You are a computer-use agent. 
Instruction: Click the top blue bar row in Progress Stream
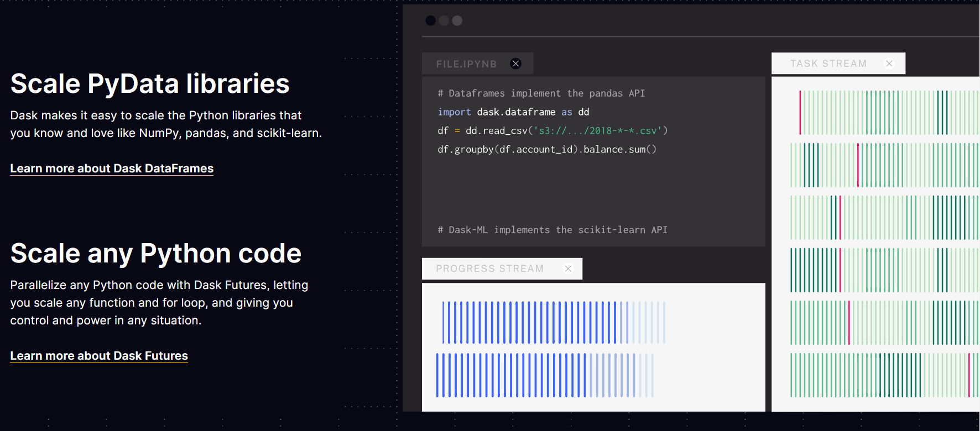tap(554, 323)
